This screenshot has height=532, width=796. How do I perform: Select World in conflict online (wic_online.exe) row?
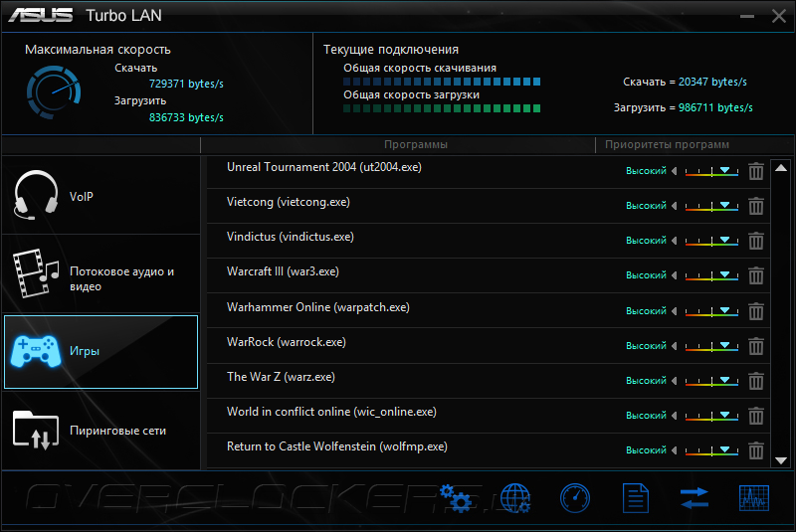489,416
